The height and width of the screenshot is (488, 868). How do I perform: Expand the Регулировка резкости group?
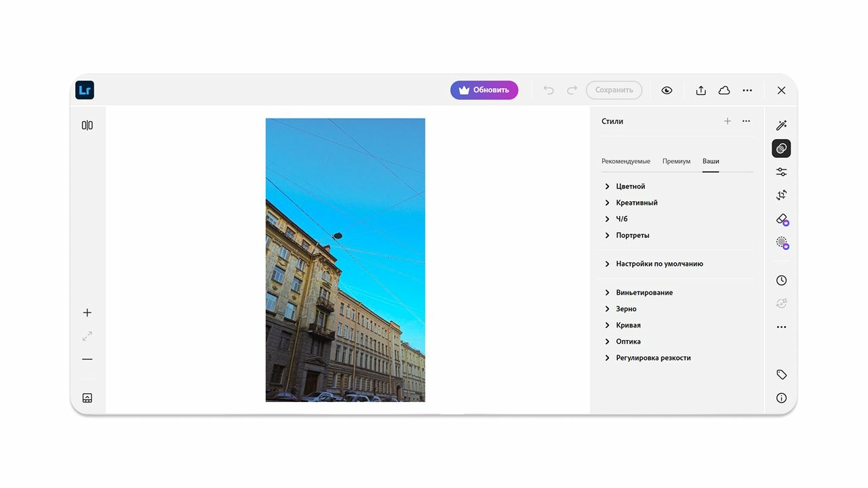[x=652, y=358]
